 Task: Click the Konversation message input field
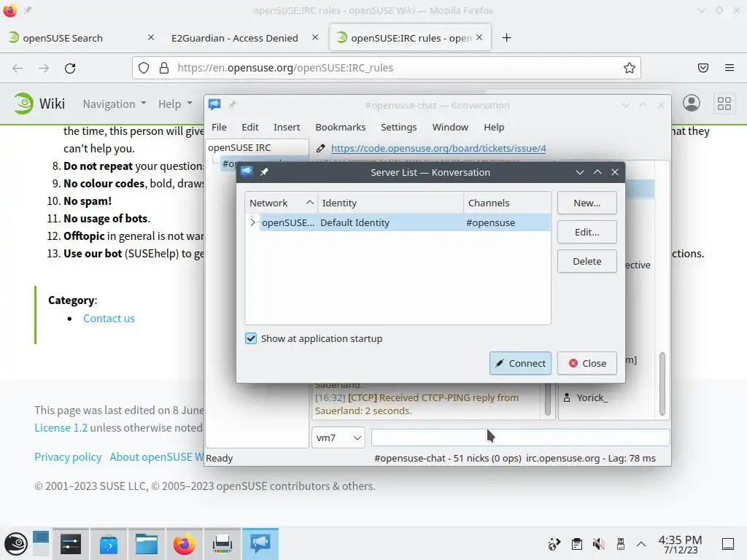(520, 437)
